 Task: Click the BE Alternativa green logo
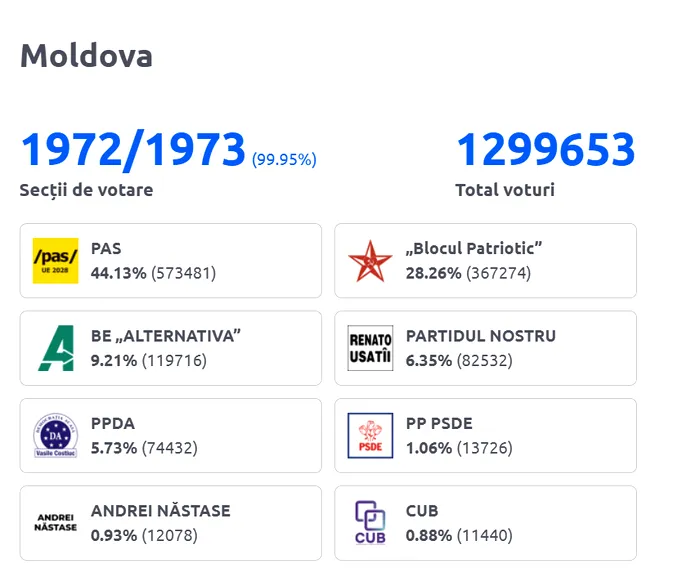click(56, 348)
